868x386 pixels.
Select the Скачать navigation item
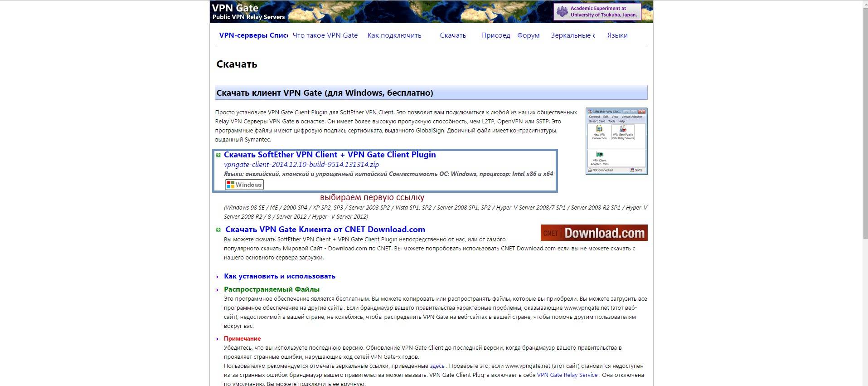pyautogui.click(x=453, y=35)
